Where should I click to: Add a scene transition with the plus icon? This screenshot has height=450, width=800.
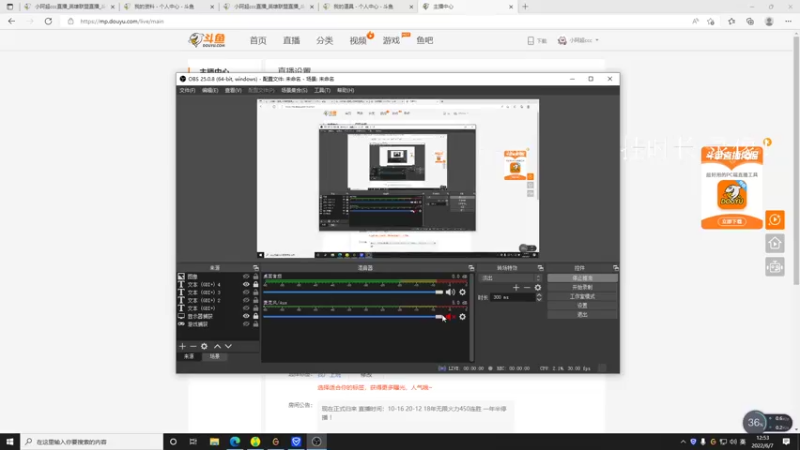(516, 288)
